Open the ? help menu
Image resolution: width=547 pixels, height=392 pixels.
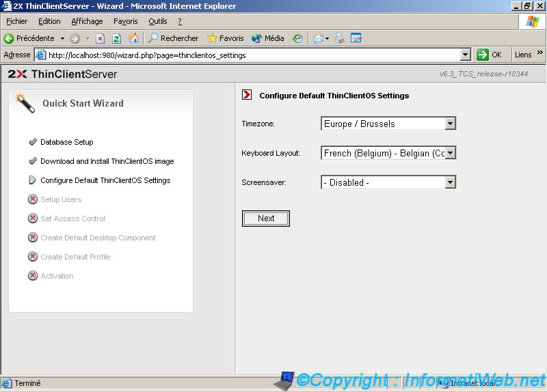click(180, 22)
